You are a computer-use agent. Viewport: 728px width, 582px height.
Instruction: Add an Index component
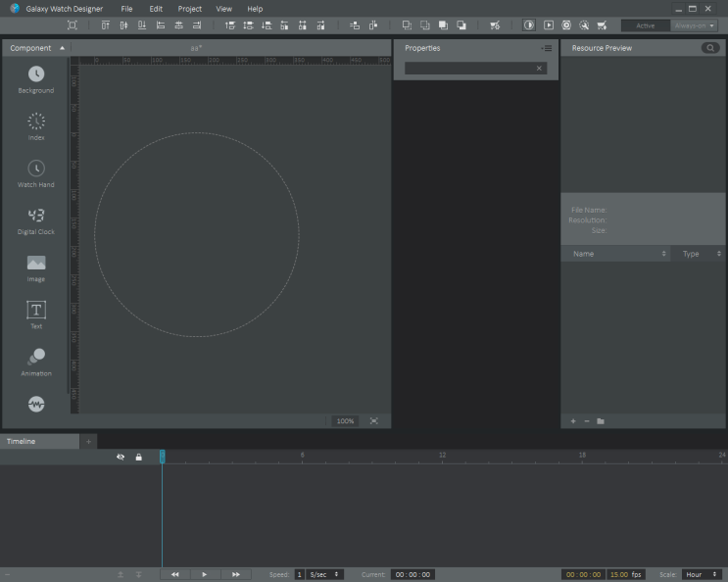tap(36, 126)
